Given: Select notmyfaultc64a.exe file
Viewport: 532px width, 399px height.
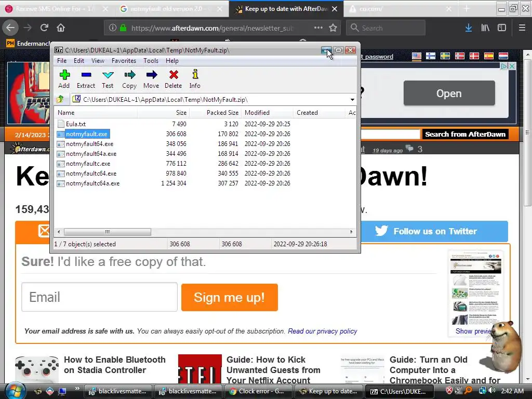Looking at the screenshot, I should tap(92, 183).
